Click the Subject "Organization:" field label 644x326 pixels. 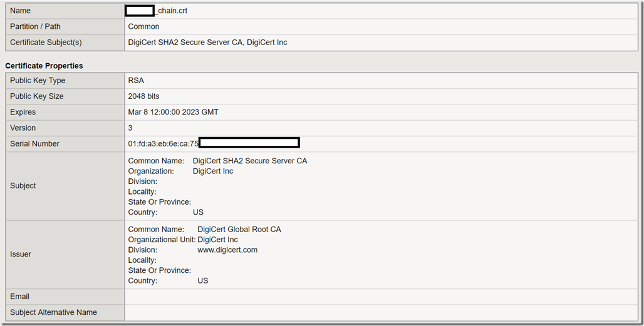point(151,171)
